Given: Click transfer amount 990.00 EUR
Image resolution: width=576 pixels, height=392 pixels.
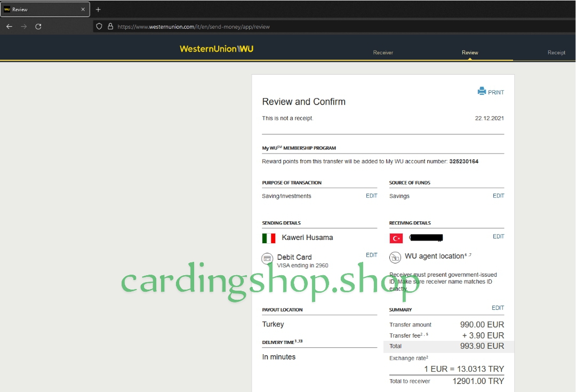Looking at the screenshot, I should point(482,325).
